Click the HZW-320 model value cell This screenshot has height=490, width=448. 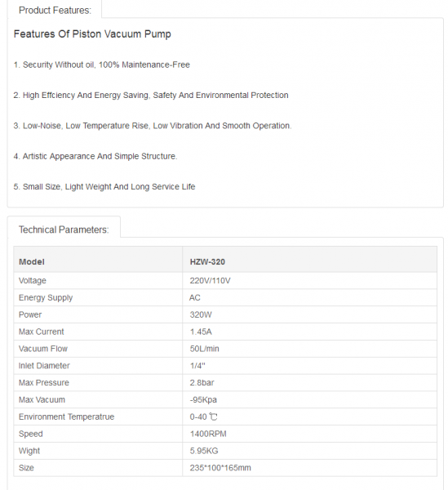310,260
